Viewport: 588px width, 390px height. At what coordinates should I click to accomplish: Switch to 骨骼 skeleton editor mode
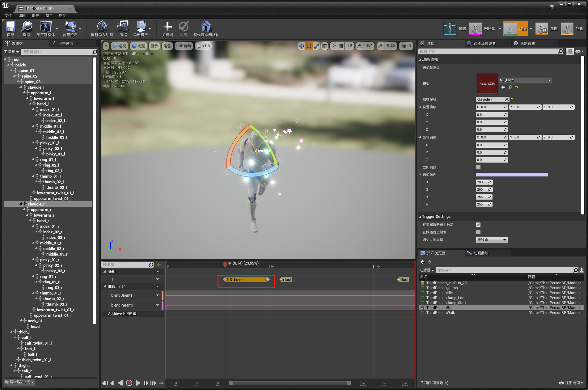tap(455, 29)
